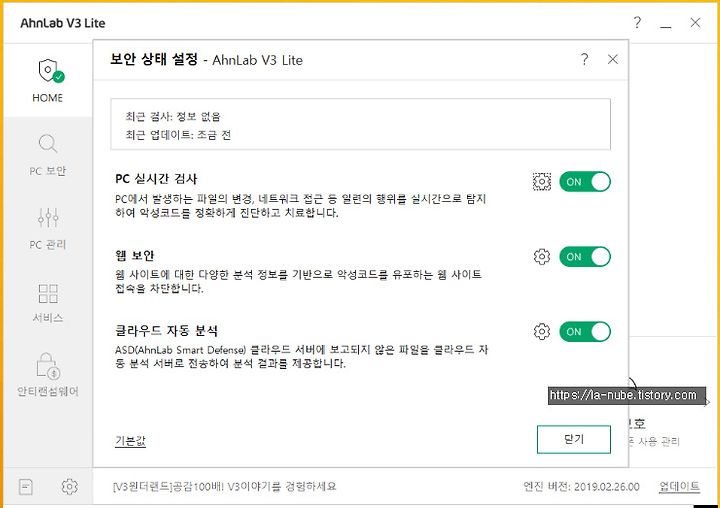Close the AhnLab V3 Lite main window
Screen dimensions: 720x508
[x=695, y=23]
